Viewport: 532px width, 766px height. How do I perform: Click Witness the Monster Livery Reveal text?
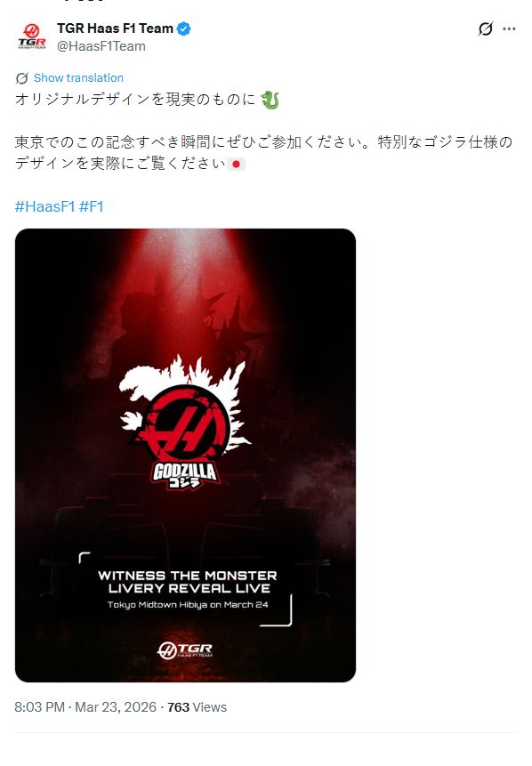[188, 582]
